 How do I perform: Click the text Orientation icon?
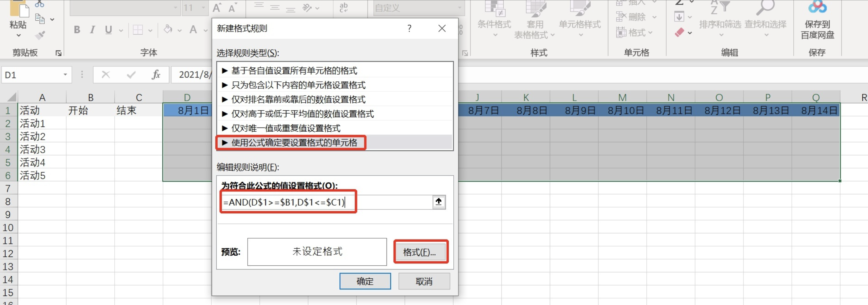pos(307,7)
